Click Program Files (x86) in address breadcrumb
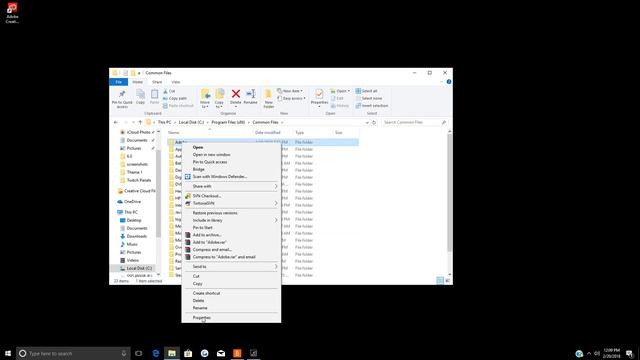640x360 pixels. pyautogui.click(x=228, y=122)
